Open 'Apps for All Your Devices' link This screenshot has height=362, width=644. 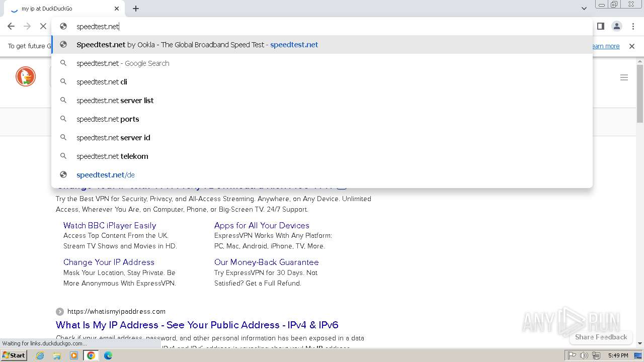[x=262, y=225]
